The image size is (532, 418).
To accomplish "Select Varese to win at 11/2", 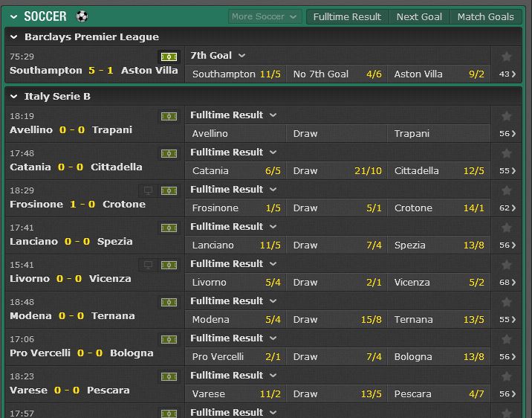I will tap(236, 394).
